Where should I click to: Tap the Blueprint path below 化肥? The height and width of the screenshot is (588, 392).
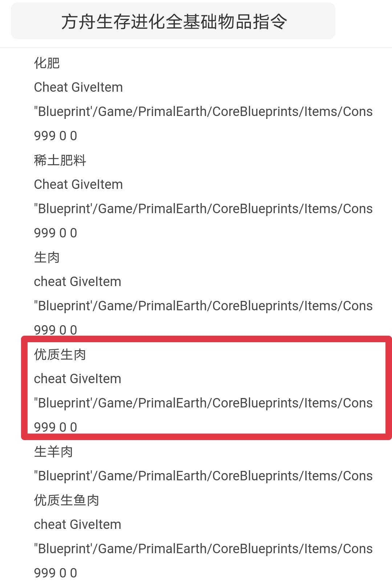(203, 112)
